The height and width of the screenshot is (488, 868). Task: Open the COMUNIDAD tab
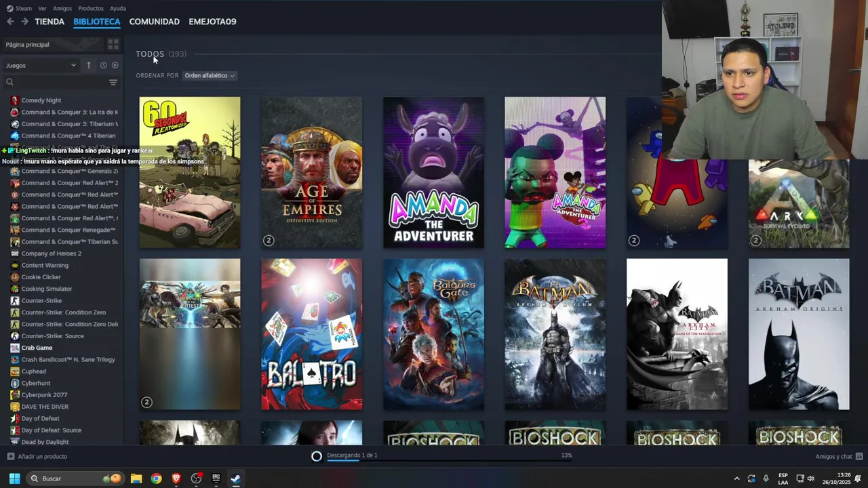(x=155, y=22)
